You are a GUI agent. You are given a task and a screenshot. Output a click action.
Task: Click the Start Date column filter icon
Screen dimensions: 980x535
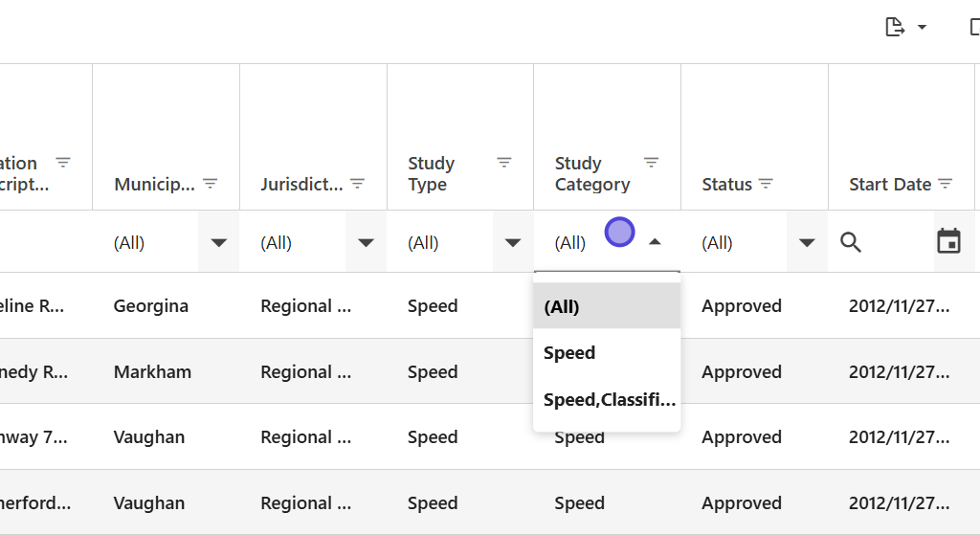(x=946, y=184)
